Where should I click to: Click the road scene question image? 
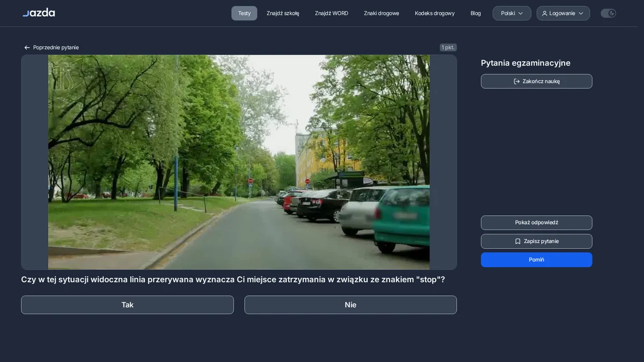(x=239, y=162)
